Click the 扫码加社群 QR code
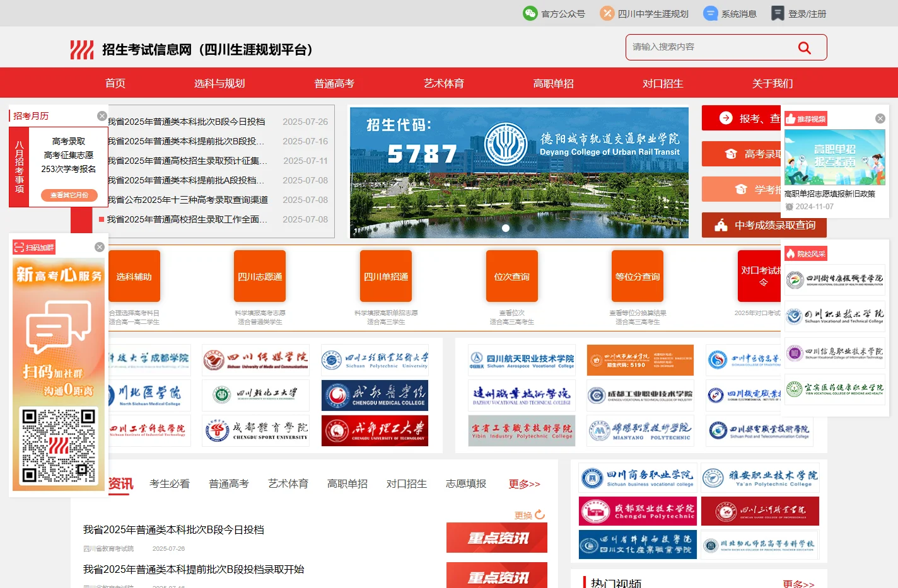This screenshot has height=588, width=898. (59, 446)
